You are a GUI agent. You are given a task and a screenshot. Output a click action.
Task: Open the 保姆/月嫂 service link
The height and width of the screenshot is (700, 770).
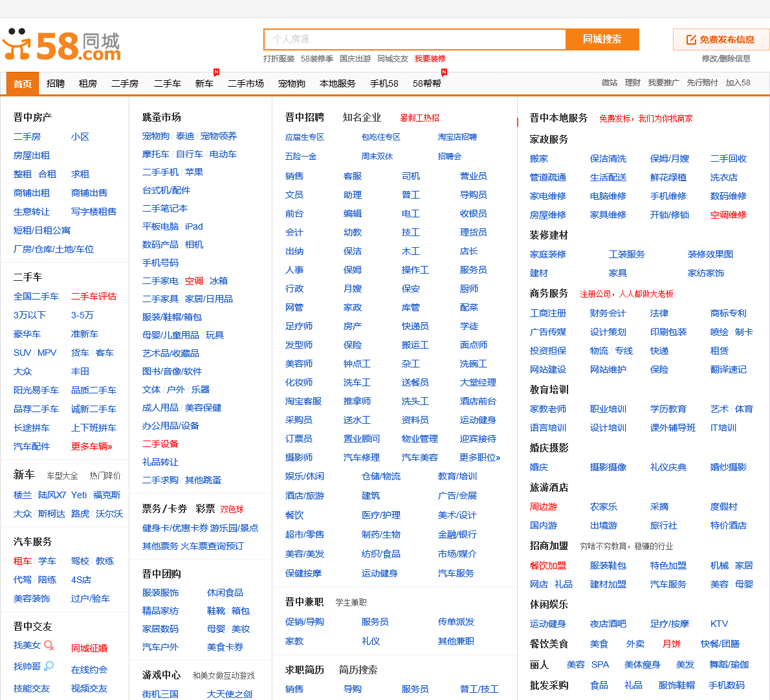(x=670, y=159)
